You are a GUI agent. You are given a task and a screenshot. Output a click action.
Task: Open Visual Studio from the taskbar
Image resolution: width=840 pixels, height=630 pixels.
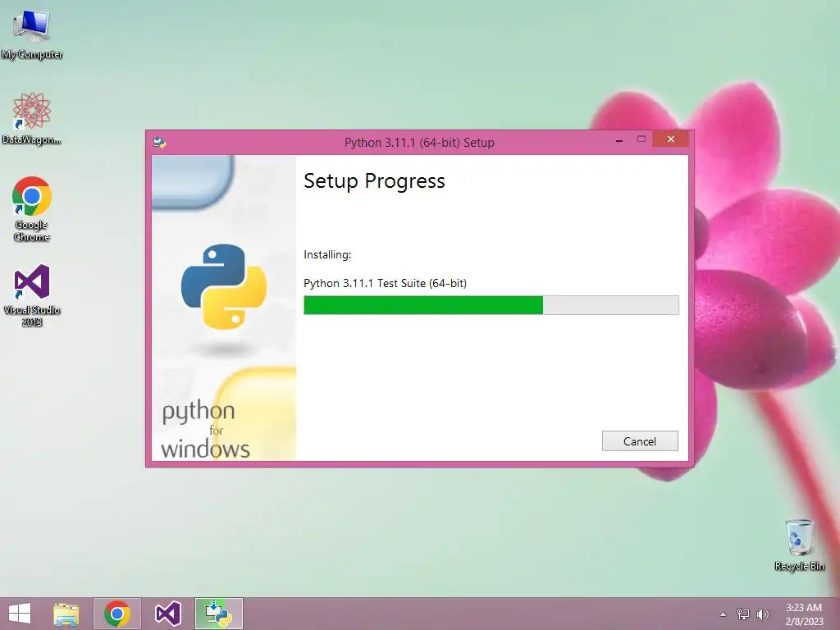pos(167,614)
